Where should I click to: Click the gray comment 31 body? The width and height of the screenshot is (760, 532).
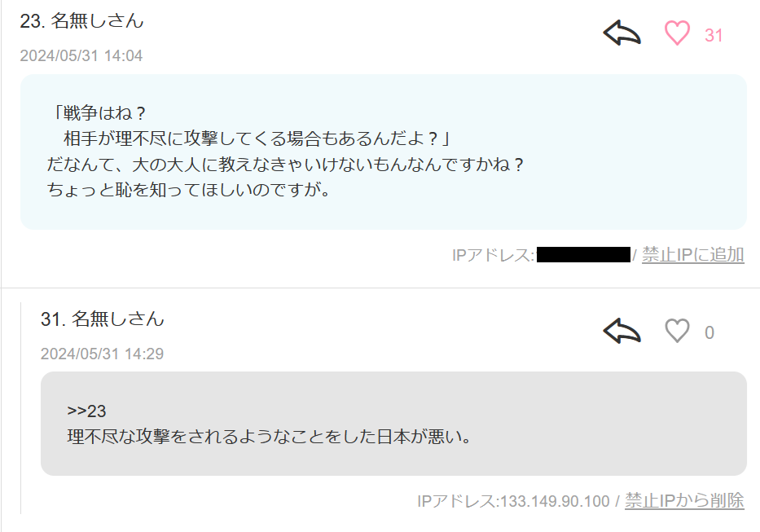coord(393,424)
